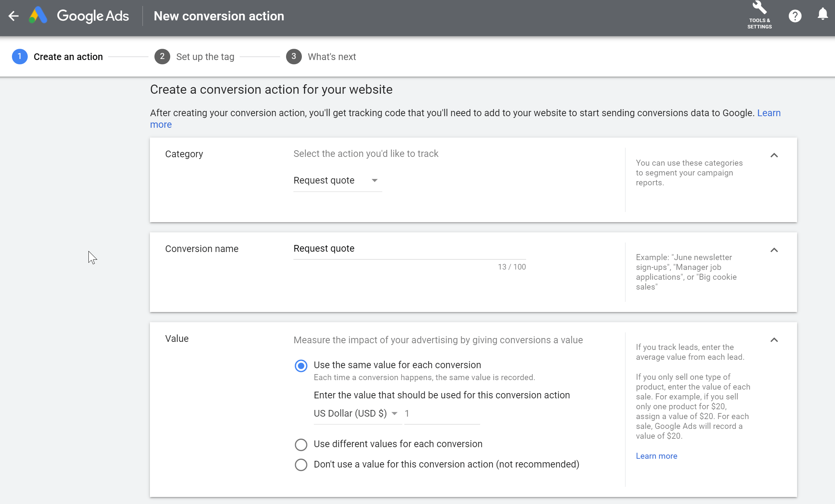Click the Google Ads logo
Screen dimensions: 835x504
click(x=38, y=16)
